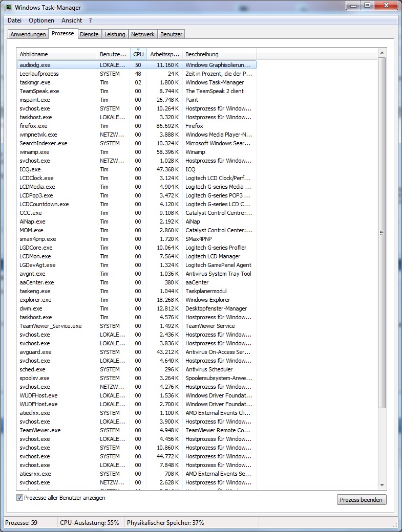Click the scrollbar up arrow

pyautogui.click(x=382, y=53)
